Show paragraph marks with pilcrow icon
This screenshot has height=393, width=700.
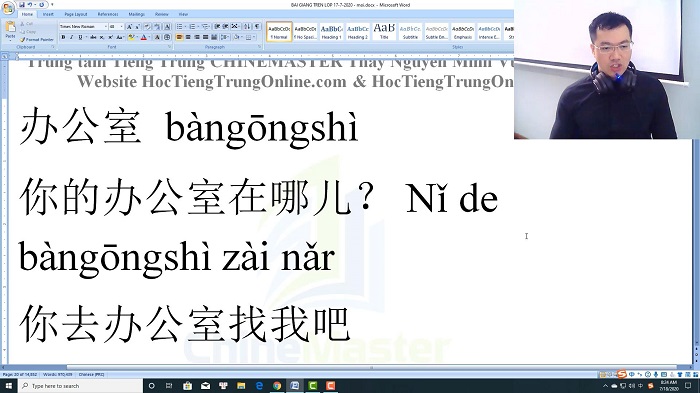tap(257, 27)
